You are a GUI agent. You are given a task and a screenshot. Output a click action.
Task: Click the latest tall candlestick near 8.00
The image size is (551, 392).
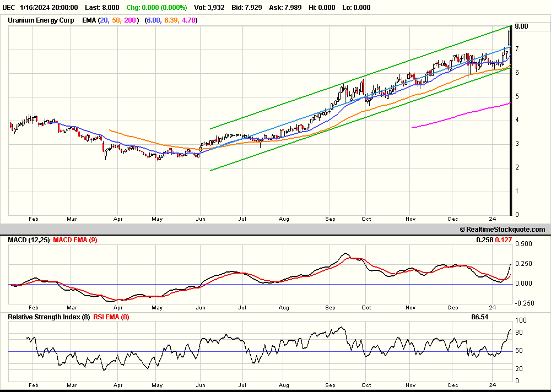point(510,37)
